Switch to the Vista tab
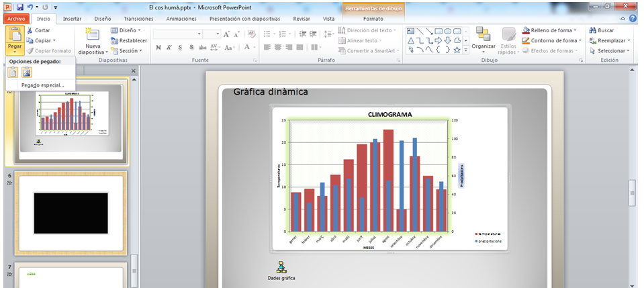The width and height of the screenshot is (644, 288). [x=328, y=19]
